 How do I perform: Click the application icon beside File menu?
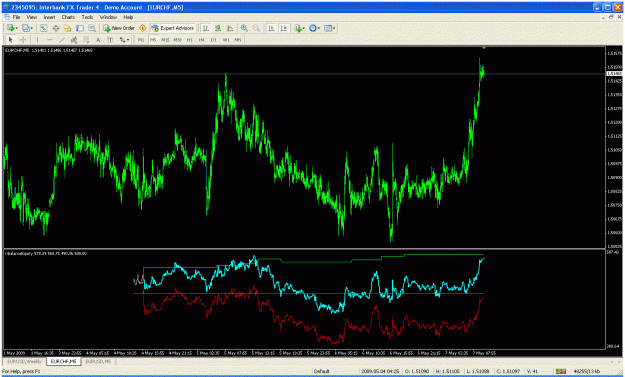tap(7, 17)
